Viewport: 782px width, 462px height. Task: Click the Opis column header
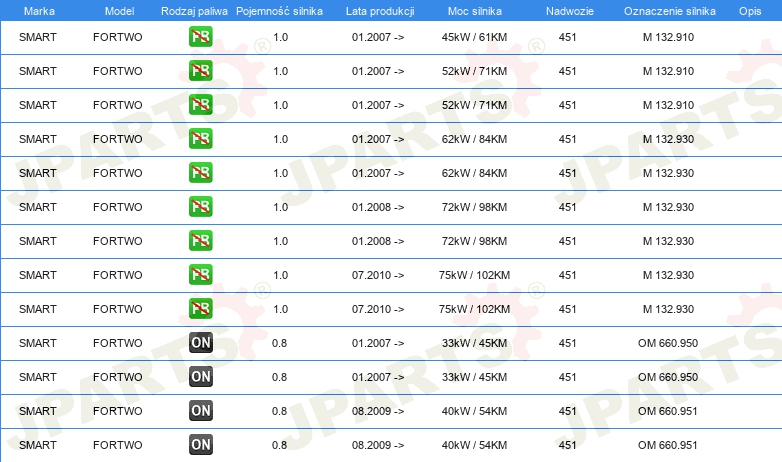click(750, 11)
